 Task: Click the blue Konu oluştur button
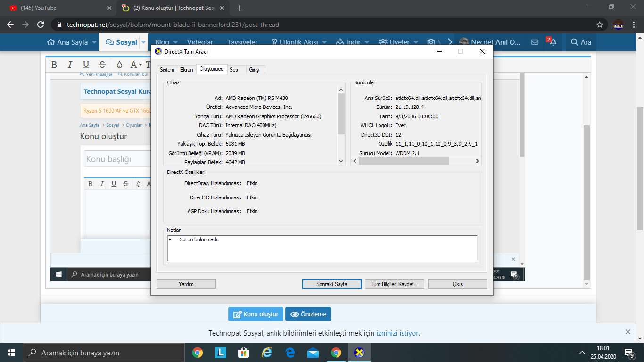pos(256,314)
